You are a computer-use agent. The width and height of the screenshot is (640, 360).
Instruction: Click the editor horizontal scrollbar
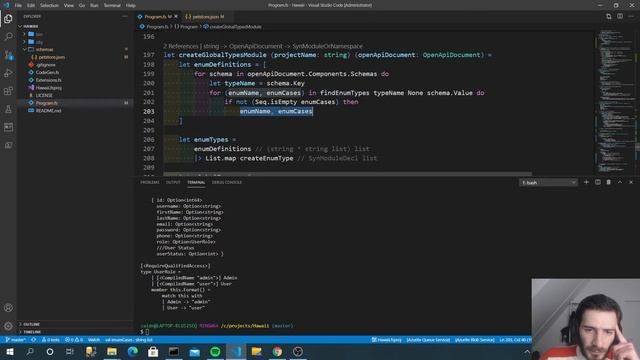(x=348, y=174)
